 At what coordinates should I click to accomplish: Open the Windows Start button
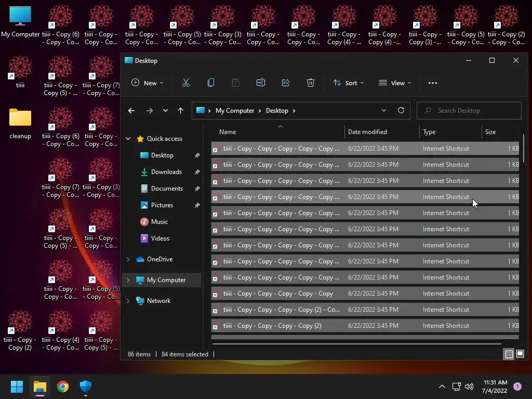pyautogui.click(x=17, y=387)
